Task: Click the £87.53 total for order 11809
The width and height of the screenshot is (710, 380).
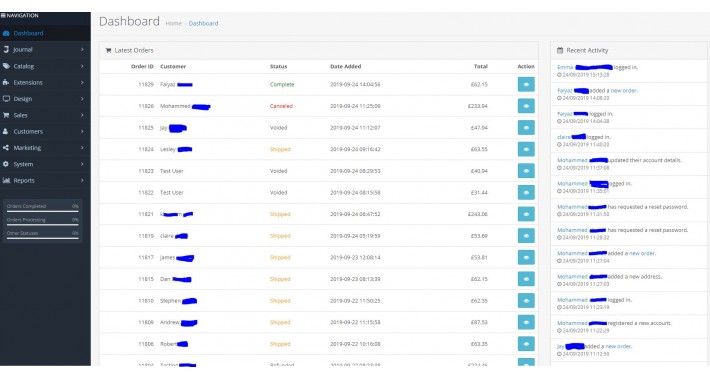Action: pos(479,322)
